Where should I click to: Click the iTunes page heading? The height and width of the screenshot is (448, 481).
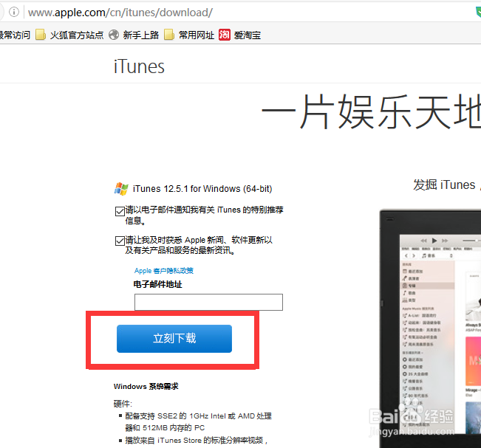tap(139, 66)
